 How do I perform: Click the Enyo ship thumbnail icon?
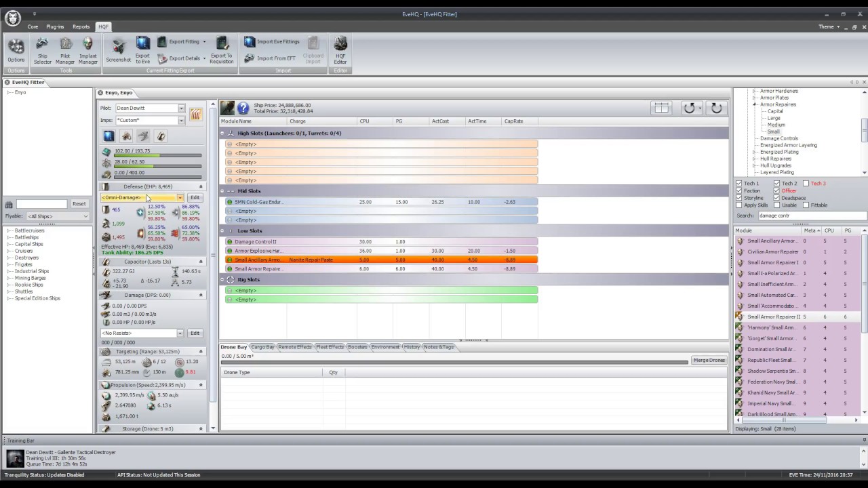pyautogui.click(x=227, y=108)
